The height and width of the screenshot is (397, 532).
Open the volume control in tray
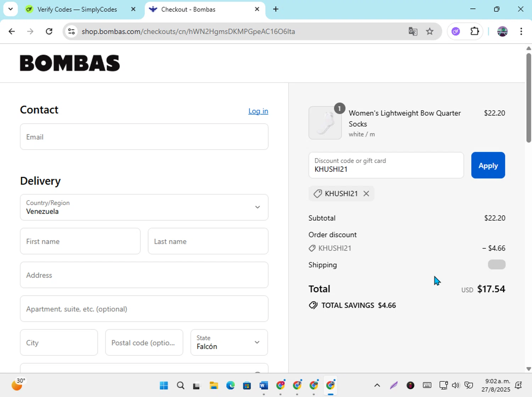click(456, 385)
